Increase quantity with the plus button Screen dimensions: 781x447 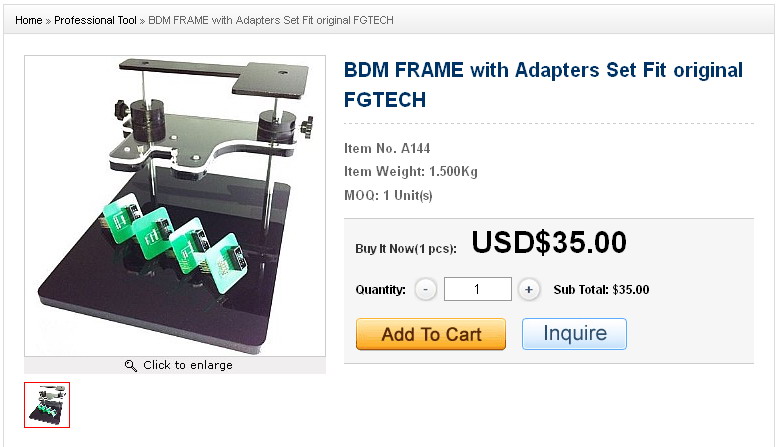529,290
